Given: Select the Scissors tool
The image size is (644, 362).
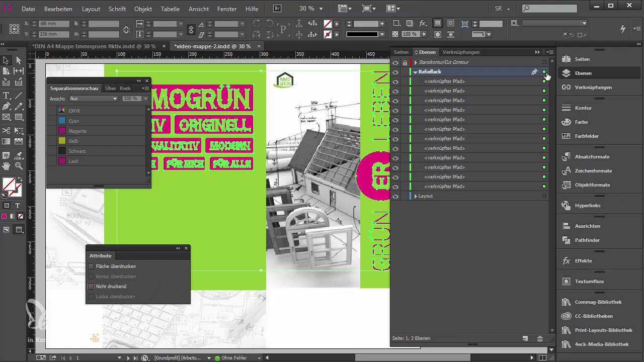Looking at the screenshot, I should tap(7, 130).
